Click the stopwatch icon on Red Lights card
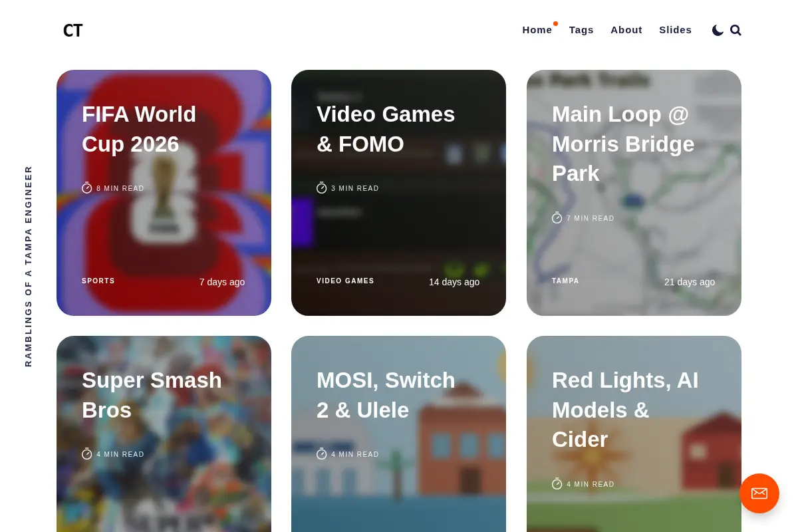Screen dimensions: 798x532 coord(557,484)
